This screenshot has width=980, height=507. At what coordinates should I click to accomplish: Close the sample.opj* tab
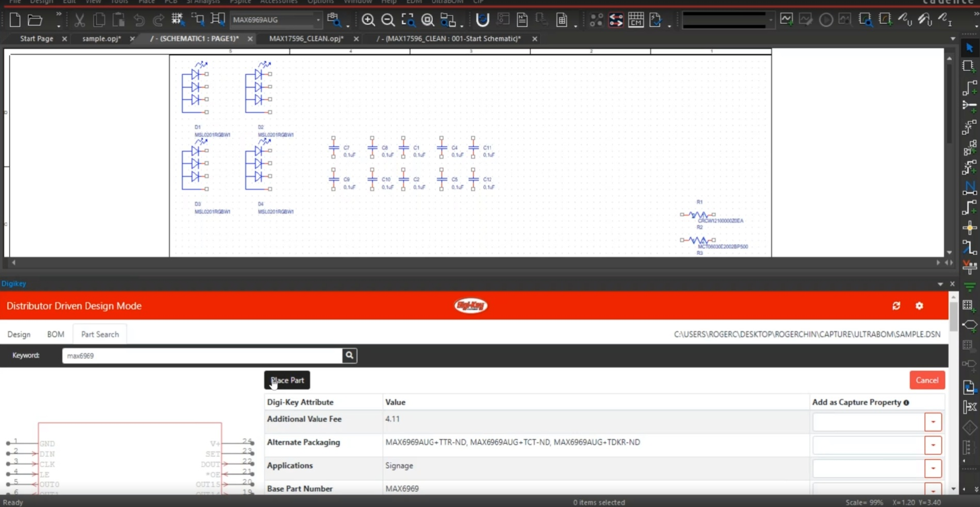click(x=132, y=39)
